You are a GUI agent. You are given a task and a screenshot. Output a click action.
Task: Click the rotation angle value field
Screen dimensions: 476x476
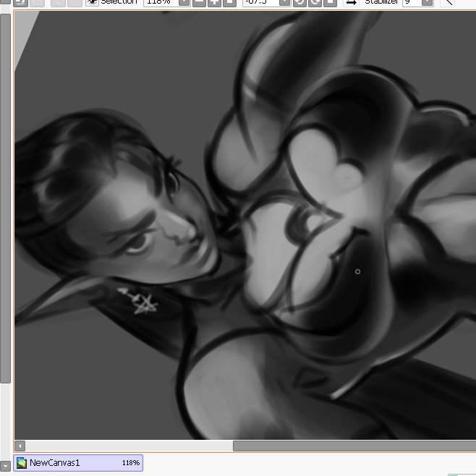(260, 2)
